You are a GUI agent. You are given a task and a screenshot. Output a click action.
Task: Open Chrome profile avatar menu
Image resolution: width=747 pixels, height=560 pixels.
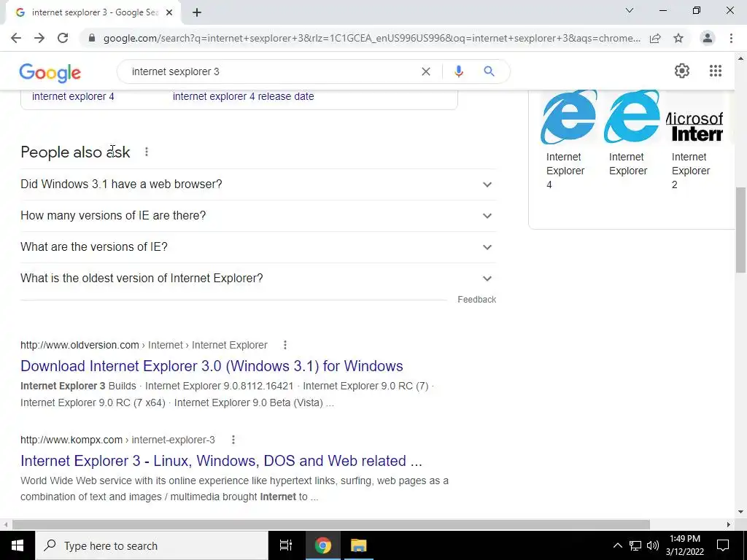(708, 38)
